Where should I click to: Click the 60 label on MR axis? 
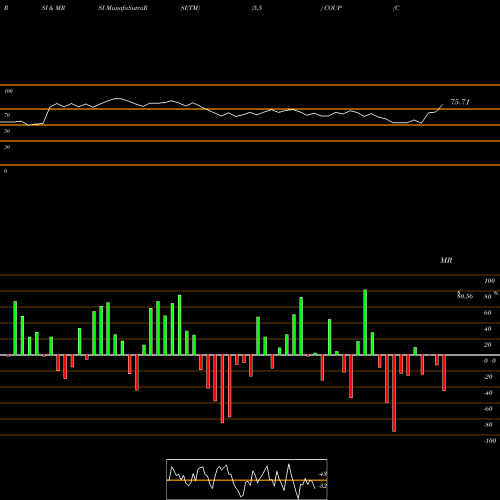(x=488, y=313)
